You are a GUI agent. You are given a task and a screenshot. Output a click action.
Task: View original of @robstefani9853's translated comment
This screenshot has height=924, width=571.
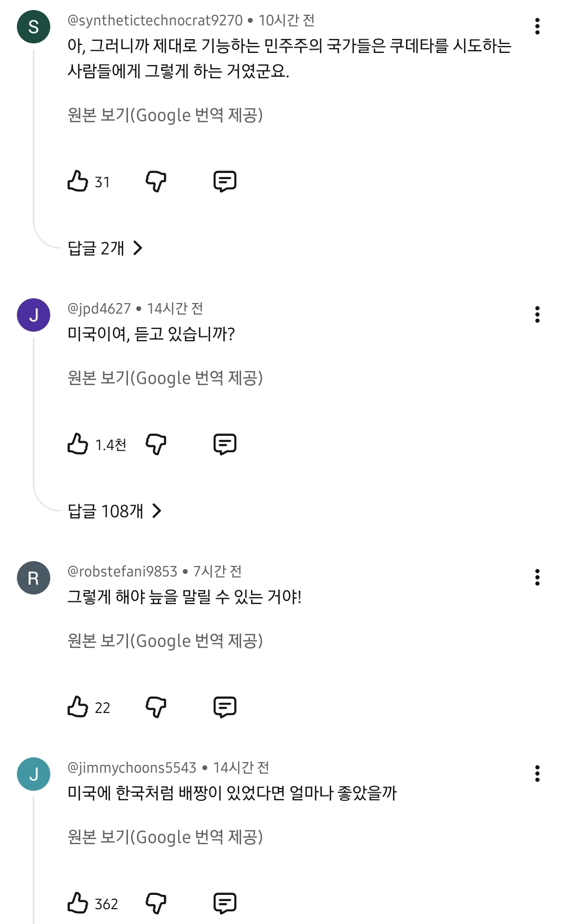pos(165,641)
